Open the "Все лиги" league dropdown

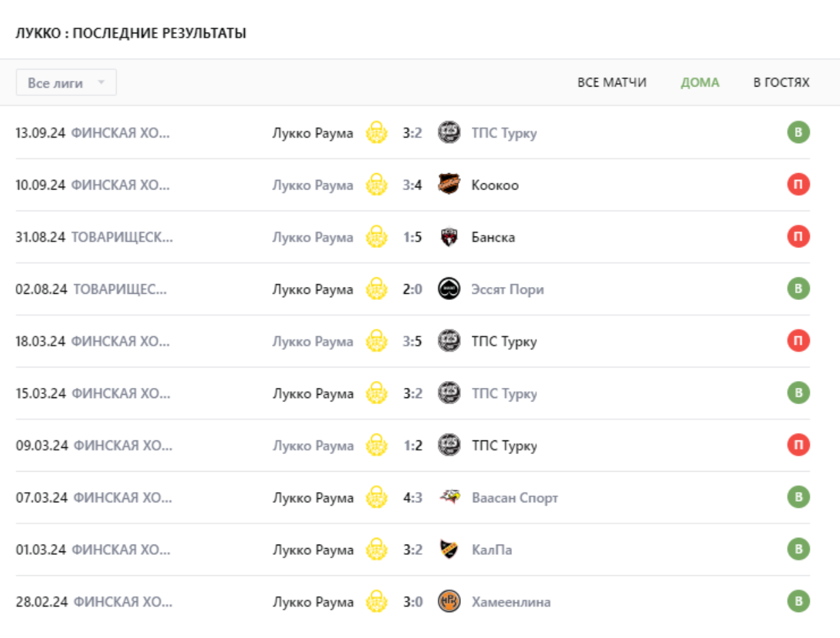[x=66, y=82]
